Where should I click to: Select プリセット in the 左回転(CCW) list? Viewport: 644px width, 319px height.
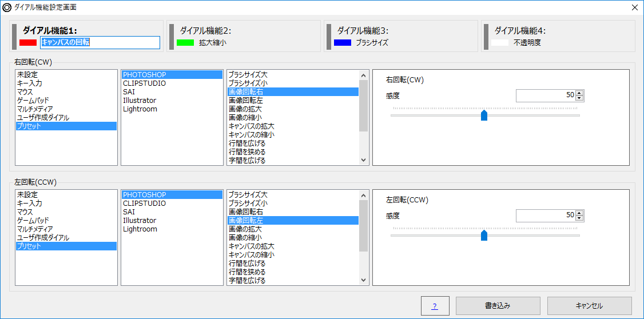point(66,246)
